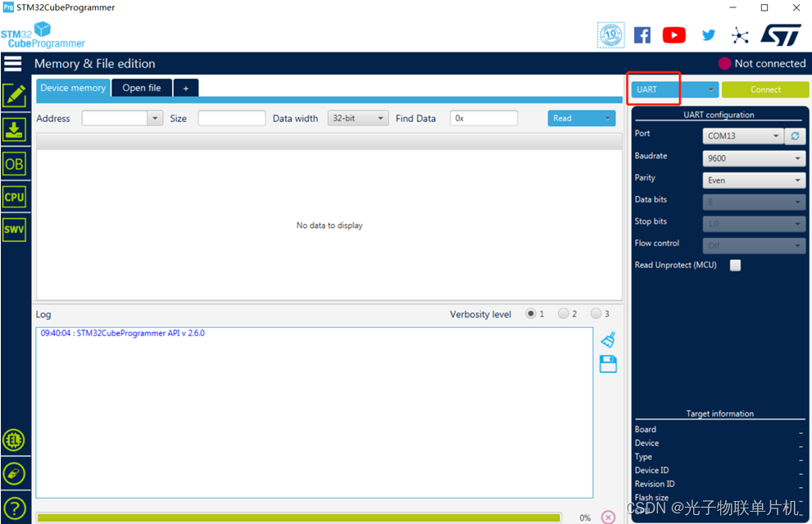Open the EL external loader icon
812x524 pixels.
(x=13, y=440)
